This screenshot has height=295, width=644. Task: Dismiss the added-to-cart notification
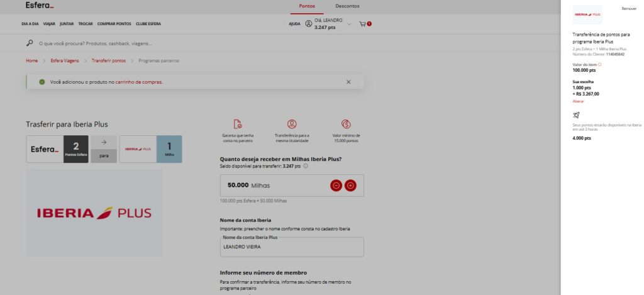click(x=348, y=82)
